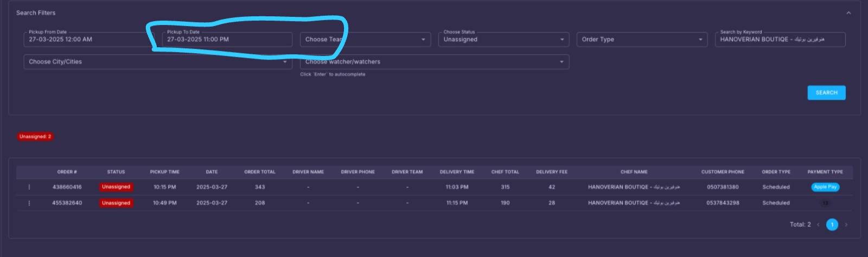The width and height of the screenshot is (868, 257).
Task: Open row menu for order 455382640
Action: (x=29, y=203)
